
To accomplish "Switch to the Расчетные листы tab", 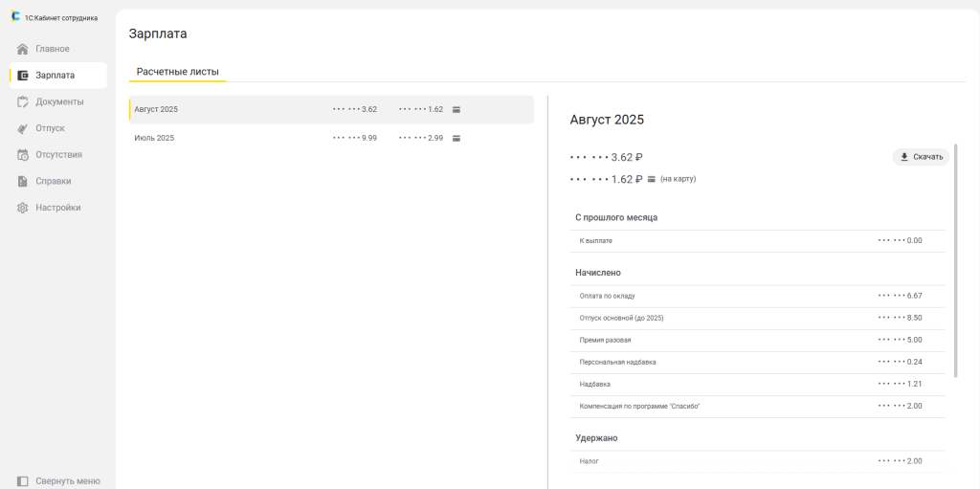I will pyautogui.click(x=177, y=72).
